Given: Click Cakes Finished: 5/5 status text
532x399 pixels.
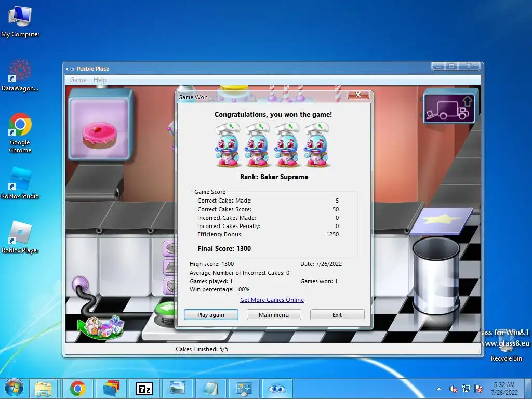Looking at the screenshot, I should tap(202, 349).
